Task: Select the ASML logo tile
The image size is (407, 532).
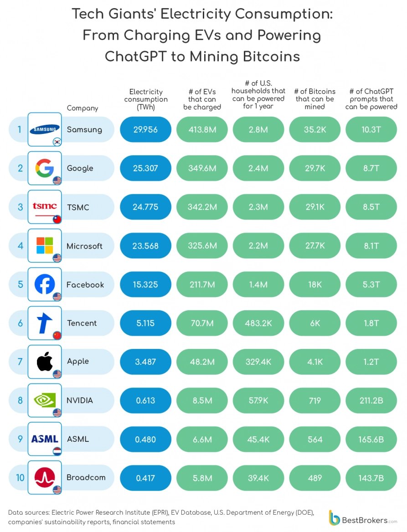Action: point(44,439)
